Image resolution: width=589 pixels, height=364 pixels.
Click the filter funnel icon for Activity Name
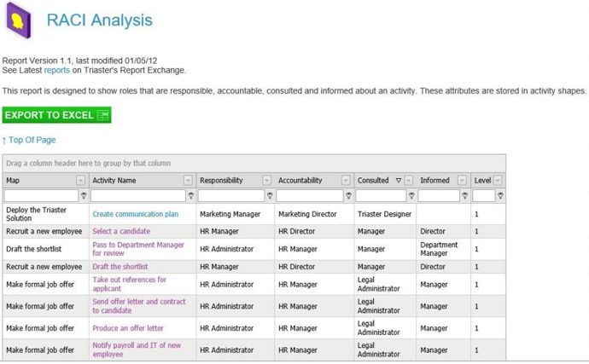pos(191,195)
